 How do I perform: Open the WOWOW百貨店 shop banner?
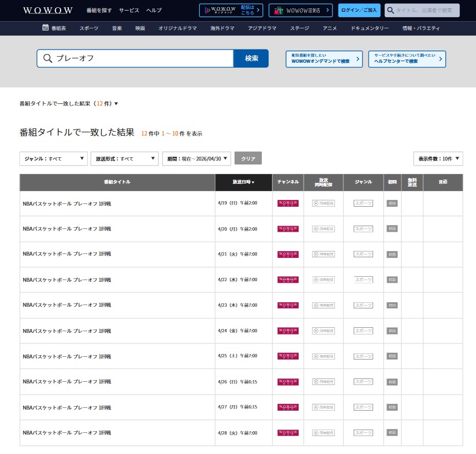[300, 11]
